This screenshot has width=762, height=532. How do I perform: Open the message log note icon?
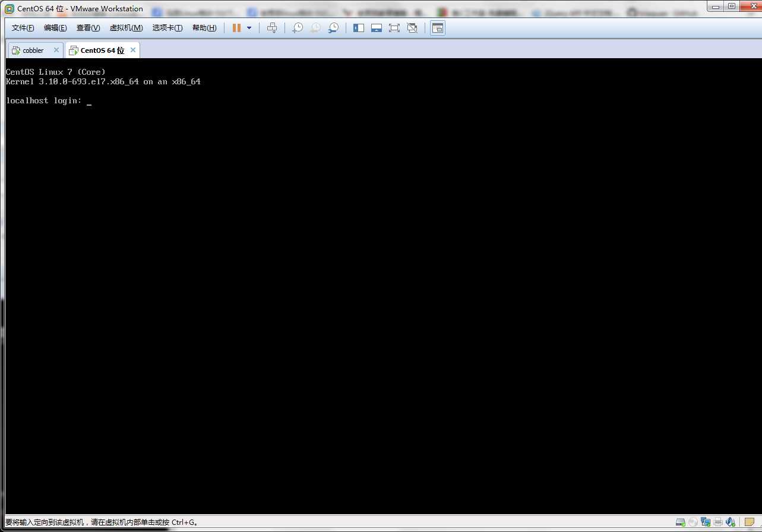(749, 522)
